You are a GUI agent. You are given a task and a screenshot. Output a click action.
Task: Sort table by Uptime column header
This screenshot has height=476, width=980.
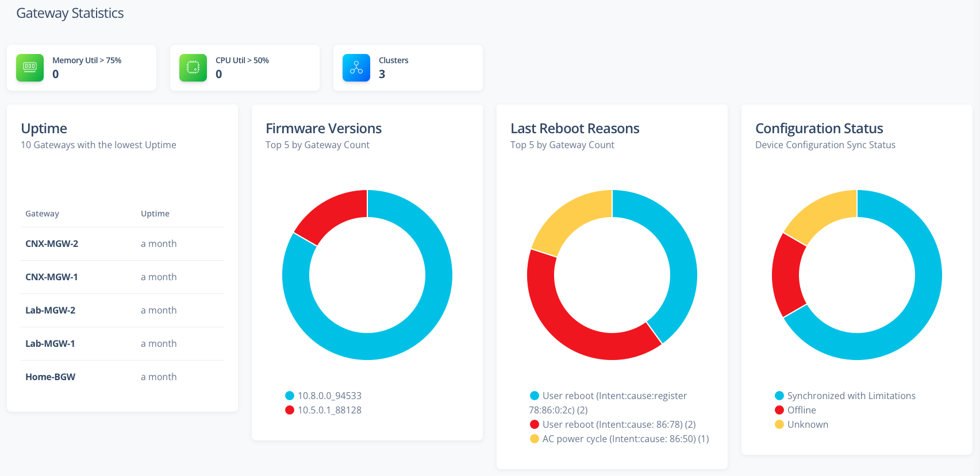click(155, 214)
